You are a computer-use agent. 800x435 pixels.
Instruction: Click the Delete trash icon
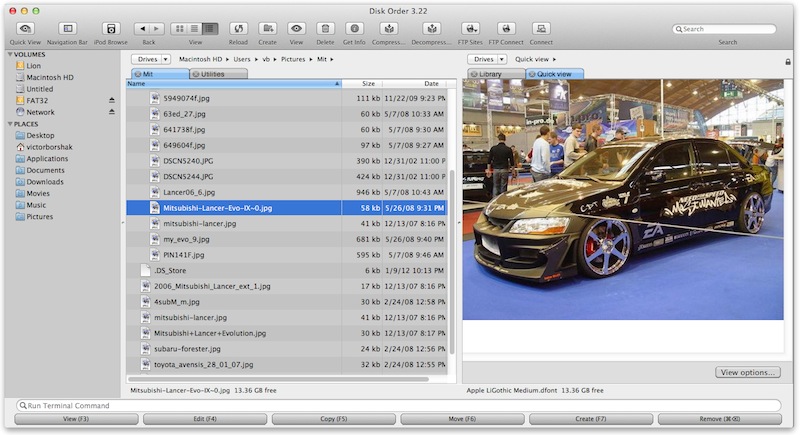[x=325, y=29]
